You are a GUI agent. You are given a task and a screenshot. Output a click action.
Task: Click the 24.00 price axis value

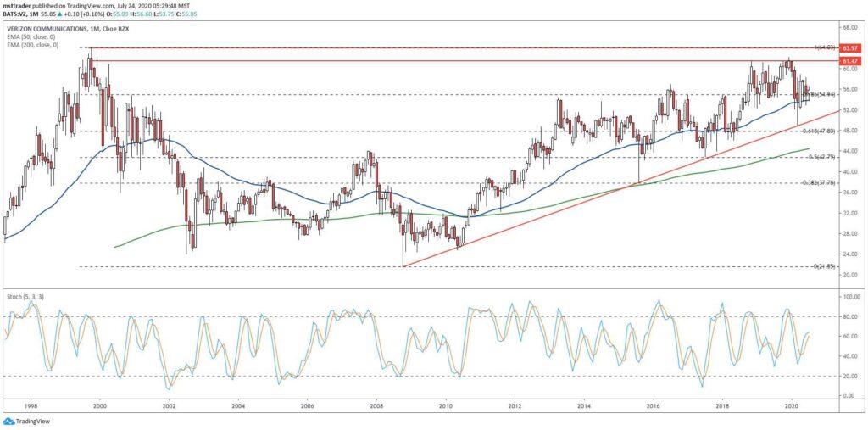(849, 254)
